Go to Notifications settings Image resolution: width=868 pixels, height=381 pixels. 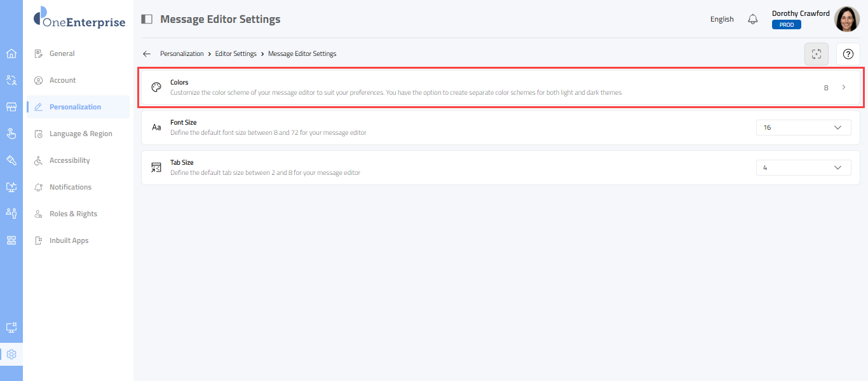click(x=71, y=187)
